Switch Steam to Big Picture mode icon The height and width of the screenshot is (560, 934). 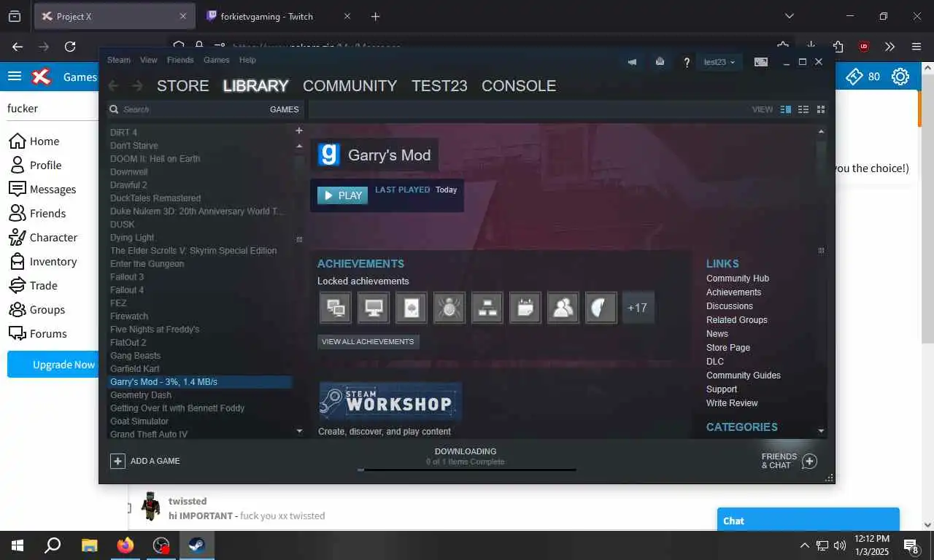[x=761, y=62]
